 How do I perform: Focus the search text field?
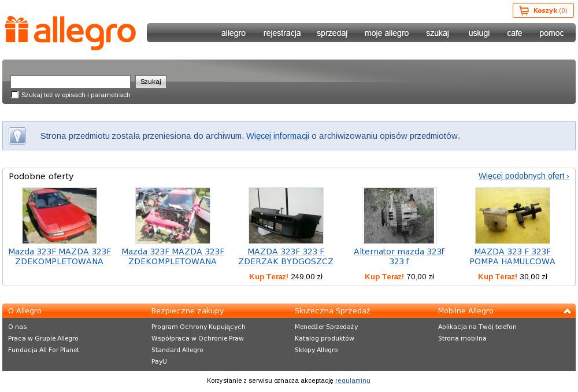tap(71, 82)
